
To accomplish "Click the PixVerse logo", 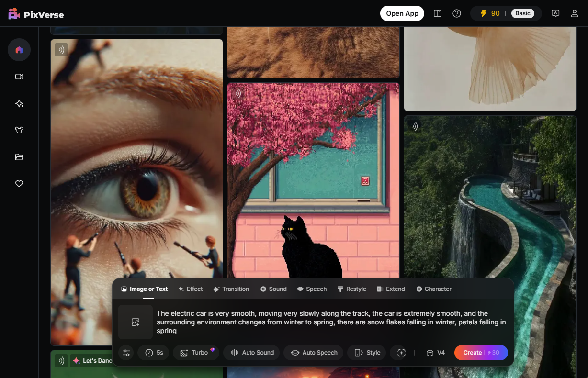I will (x=36, y=14).
